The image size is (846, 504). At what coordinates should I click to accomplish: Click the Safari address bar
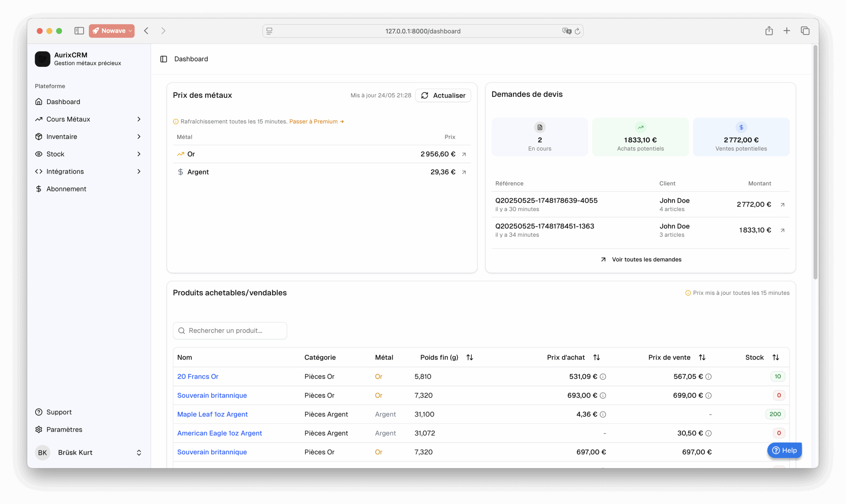(x=423, y=31)
